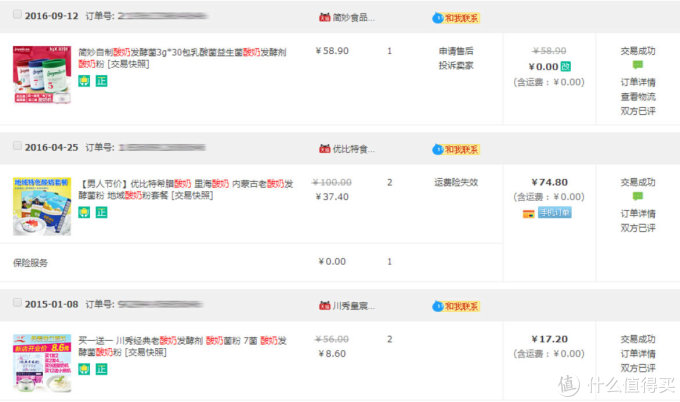This screenshot has width=680, height=402.
Task: Click the 手机订单 mobile order badge
Action: (555, 212)
